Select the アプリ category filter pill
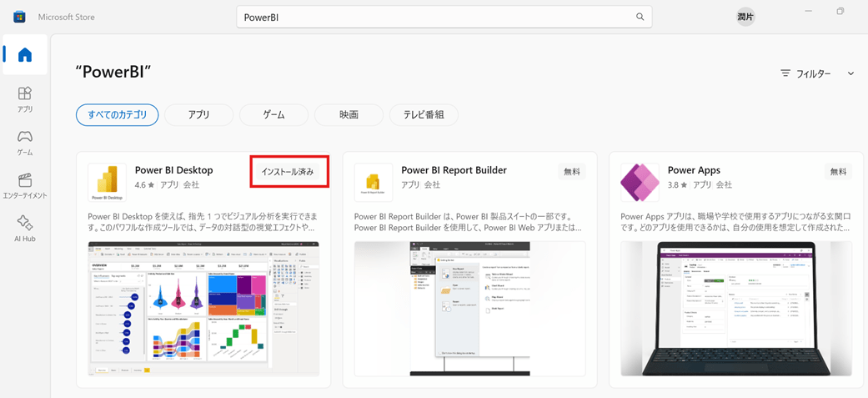 click(198, 115)
